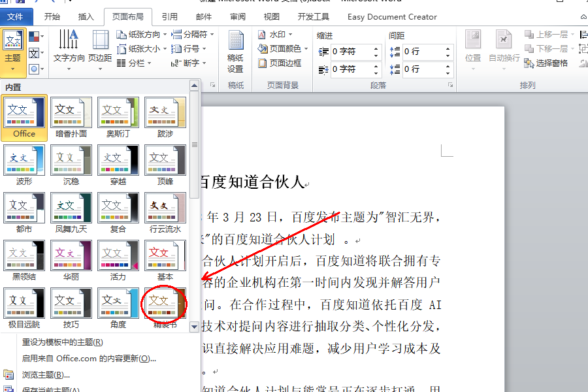Select the 极目远眺 theme

click(x=24, y=308)
